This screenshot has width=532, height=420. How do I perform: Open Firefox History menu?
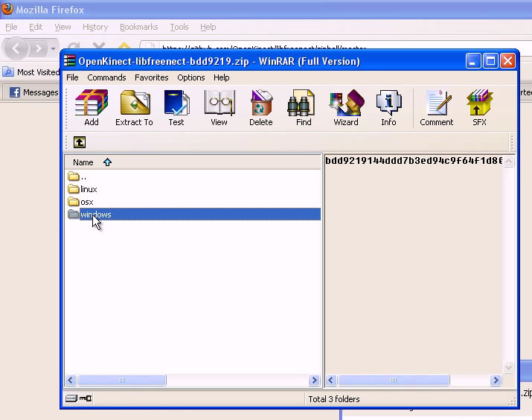click(x=95, y=27)
